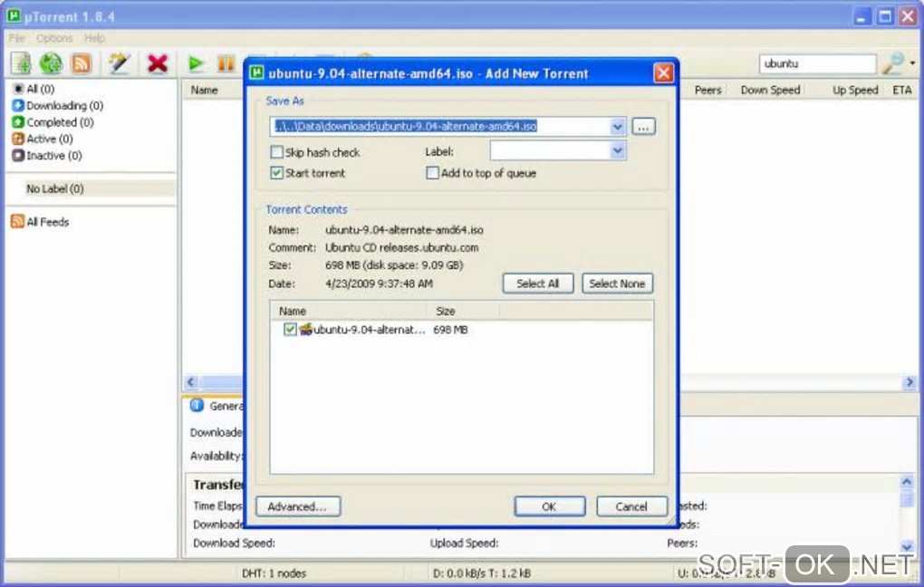Select the Inactive (0) category
924x587 pixels.
coord(47,156)
